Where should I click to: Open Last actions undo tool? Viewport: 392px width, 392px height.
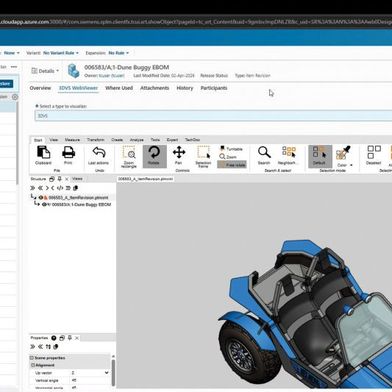click(x=99, y=155)
